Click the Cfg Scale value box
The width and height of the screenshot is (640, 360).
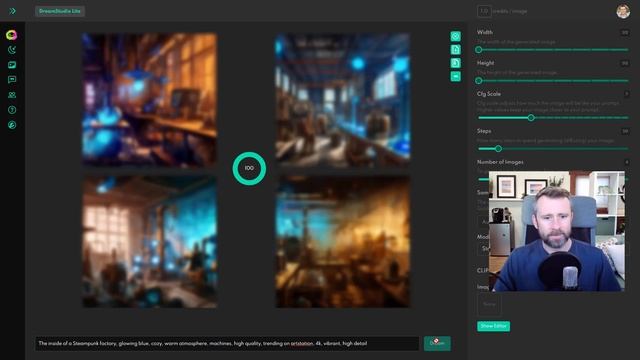click(626, 94)
